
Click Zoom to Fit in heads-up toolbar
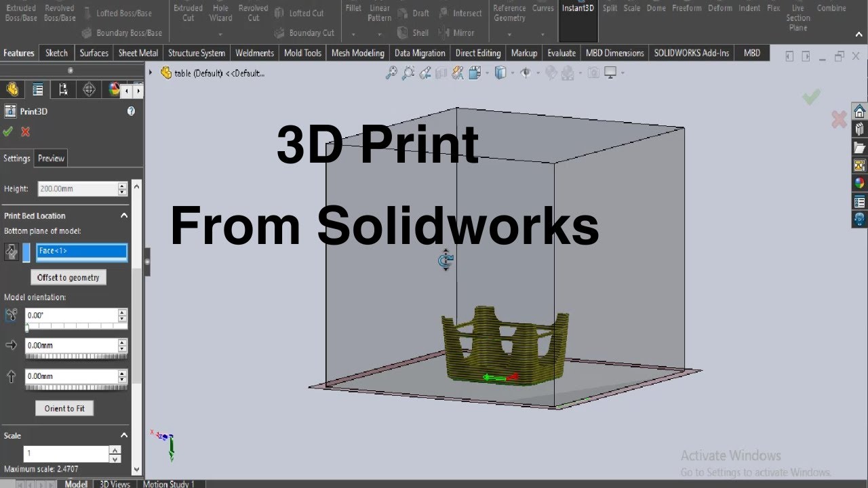(x=391, y=73)
